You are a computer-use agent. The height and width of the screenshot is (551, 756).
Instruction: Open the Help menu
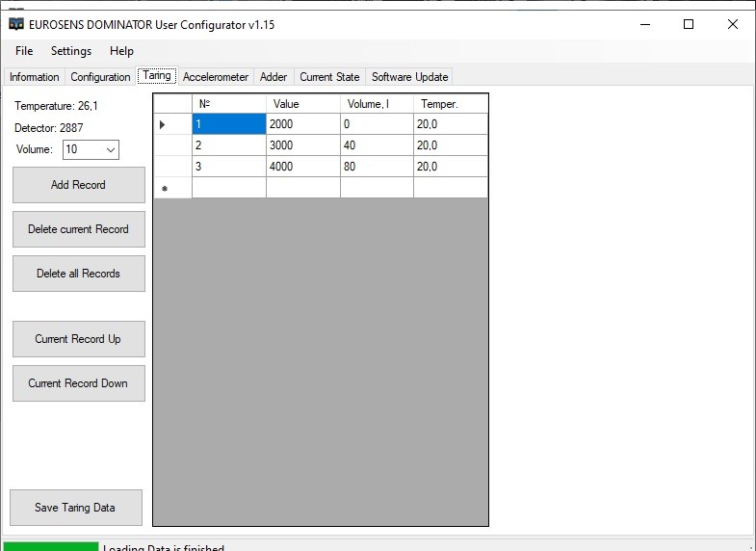[x=121, y=51]
